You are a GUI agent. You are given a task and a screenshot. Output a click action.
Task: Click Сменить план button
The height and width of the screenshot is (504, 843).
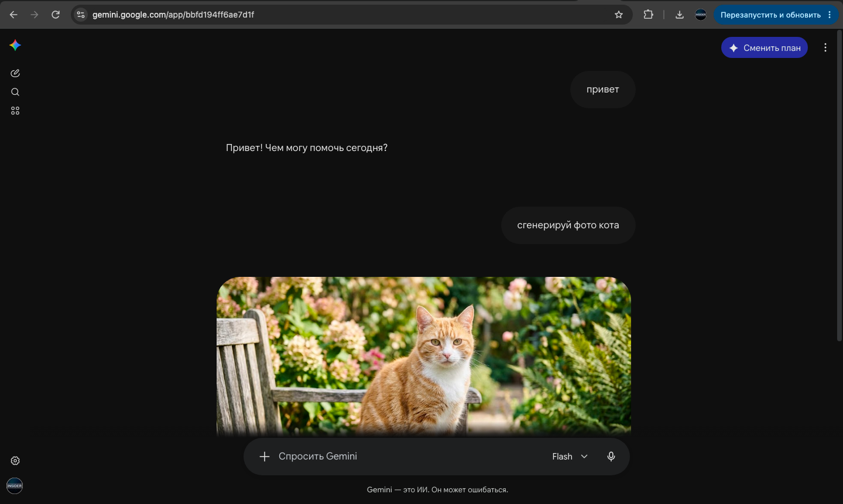pyautogui.click(x=765, y=48)
